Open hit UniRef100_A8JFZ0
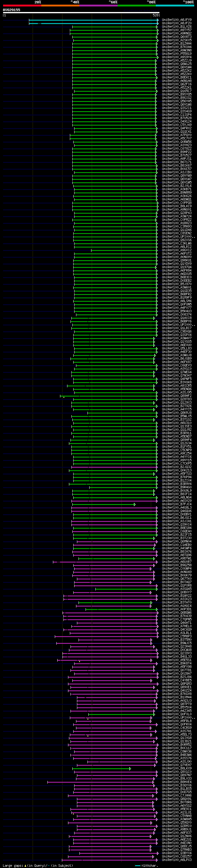The image size is (197, 868). pyautogui.click(x=177, y=23)
